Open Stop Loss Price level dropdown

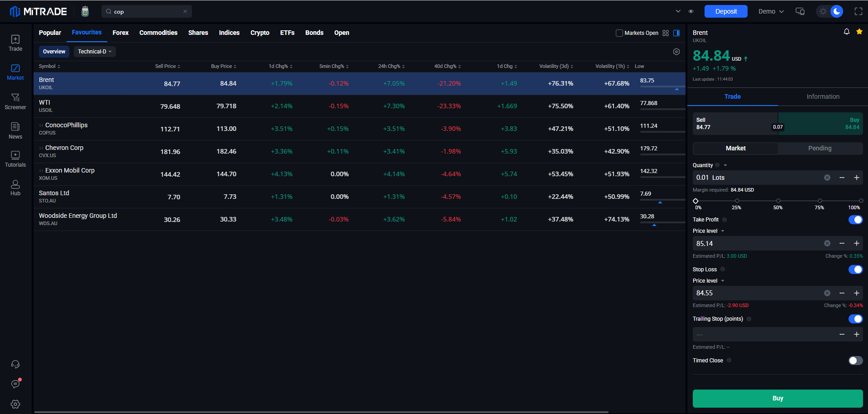pyautogui.click(x=723, y=281)
